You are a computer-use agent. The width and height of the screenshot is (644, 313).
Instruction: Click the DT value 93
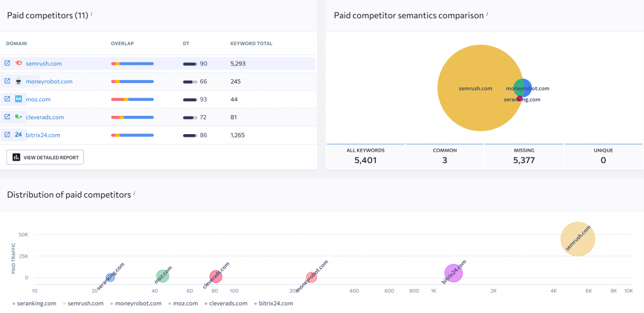203,99
